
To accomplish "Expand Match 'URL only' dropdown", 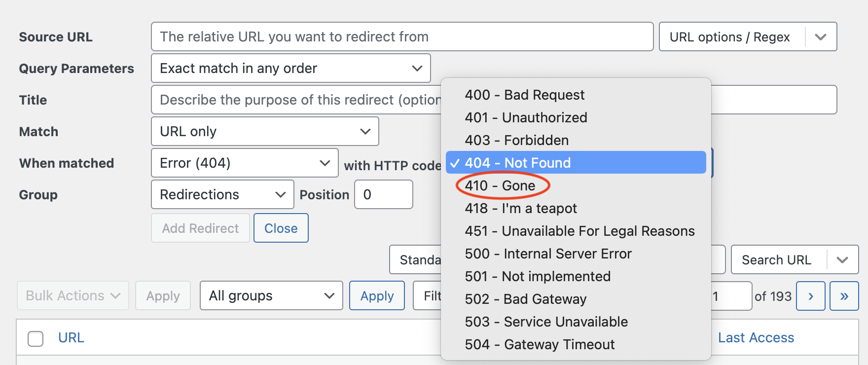I will pos(265,132).
